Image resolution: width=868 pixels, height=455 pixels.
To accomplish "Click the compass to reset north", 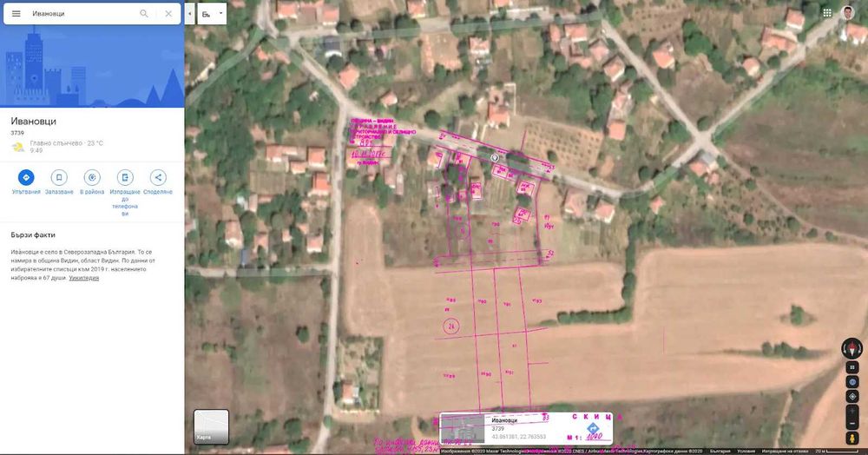I will click(852, 348).
